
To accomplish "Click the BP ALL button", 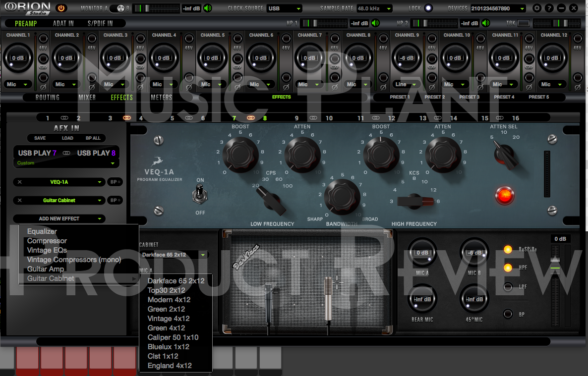I will (x=93, y=138).
